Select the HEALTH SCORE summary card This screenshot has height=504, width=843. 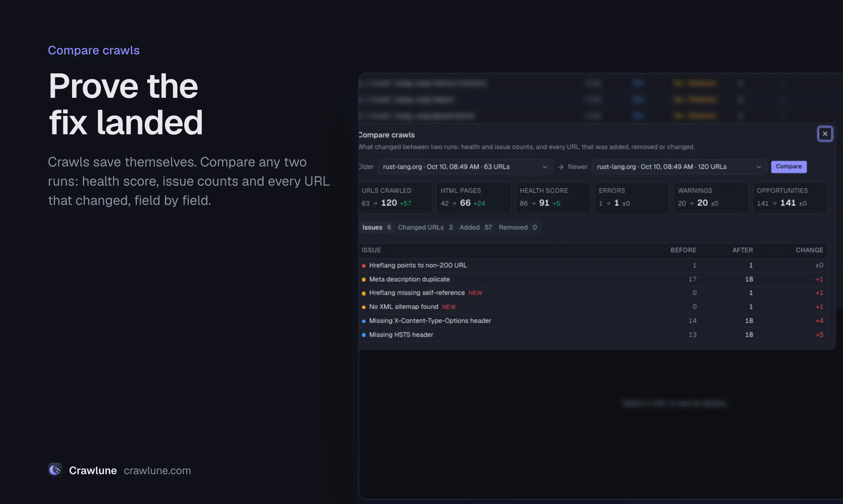coord(553,198)
